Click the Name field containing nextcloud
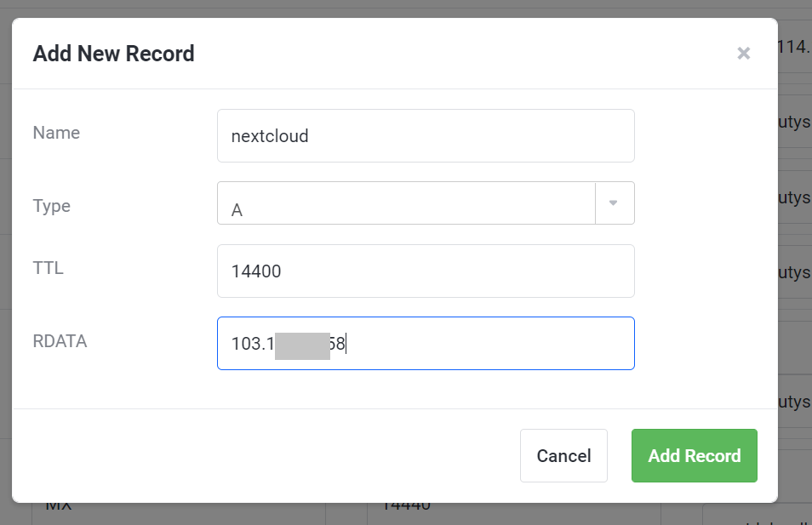The width and height of the screenshot is (812, 525). 426,136
